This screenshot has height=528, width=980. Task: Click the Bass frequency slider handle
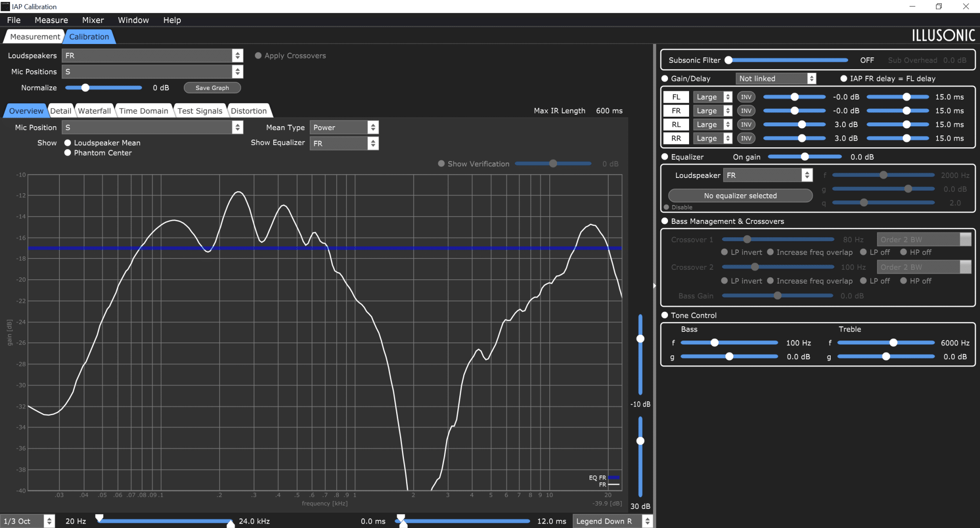(714, 343)
